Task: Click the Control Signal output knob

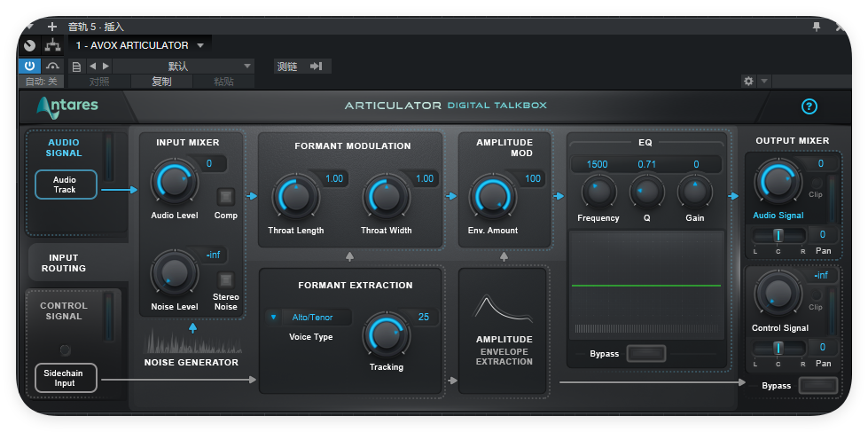Action: [x=778, y=293]
